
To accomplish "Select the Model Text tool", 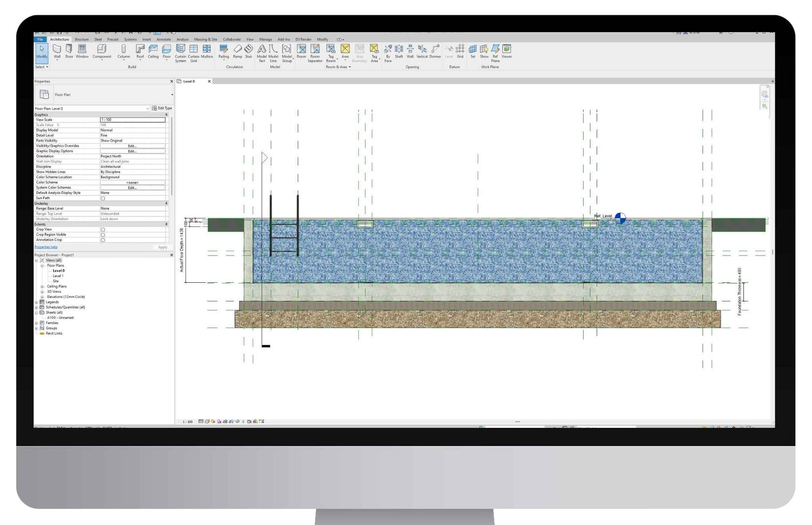I will tap(261, 51).
